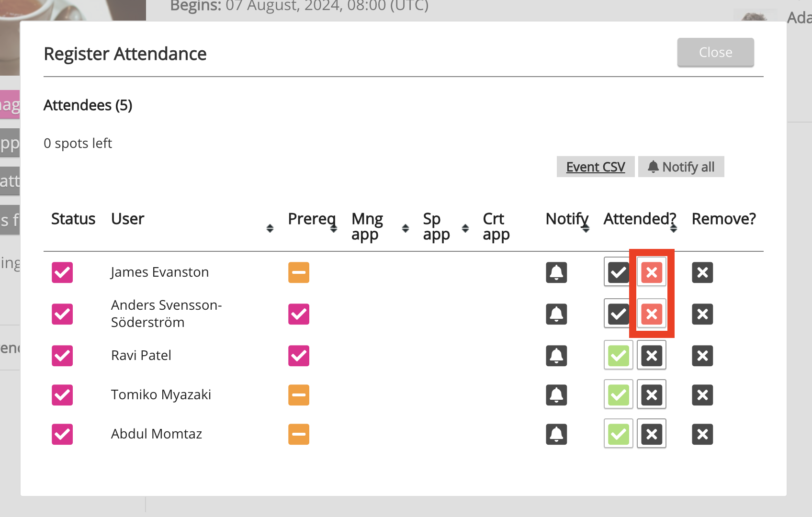Download the Event CSV
The image size is (812, 517).
click(595, 167)
